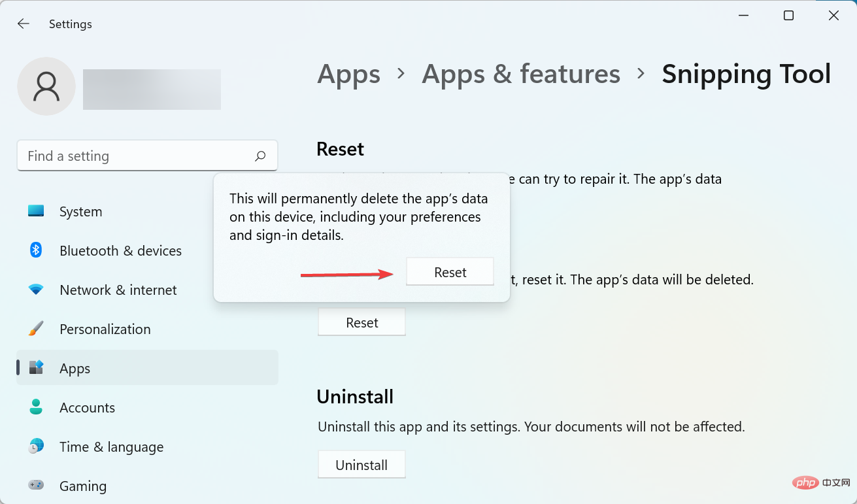Minimize the Settings window
This screenshot has width=857, height=504.
(744, 16)
